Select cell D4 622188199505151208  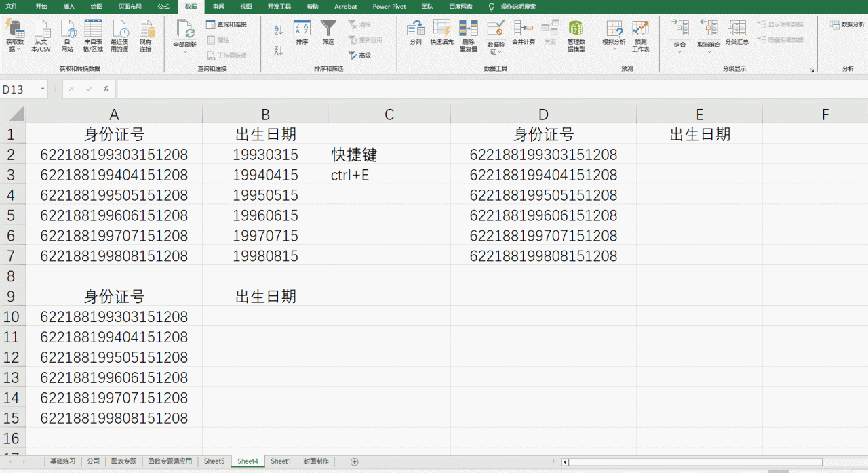(x=543, y=195)
